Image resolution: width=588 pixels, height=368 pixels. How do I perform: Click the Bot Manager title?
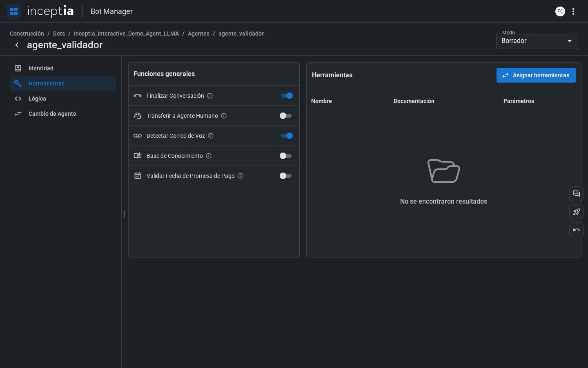111,11
